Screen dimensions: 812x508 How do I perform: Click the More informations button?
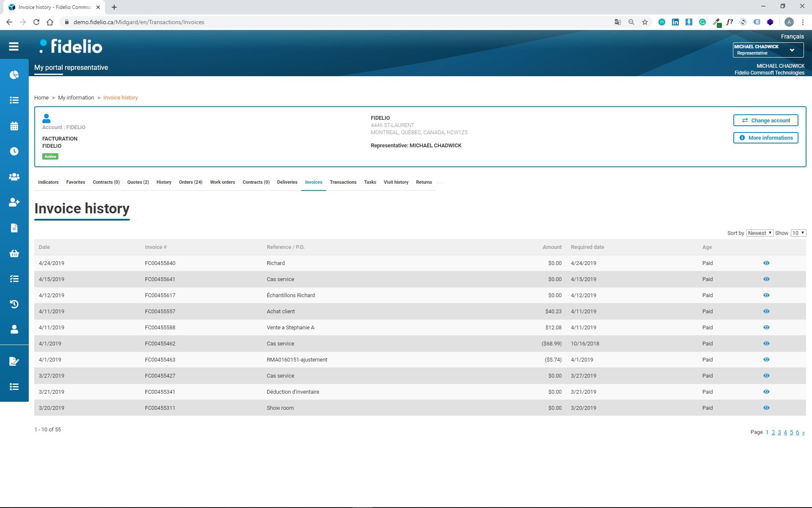tap(765, 138)
